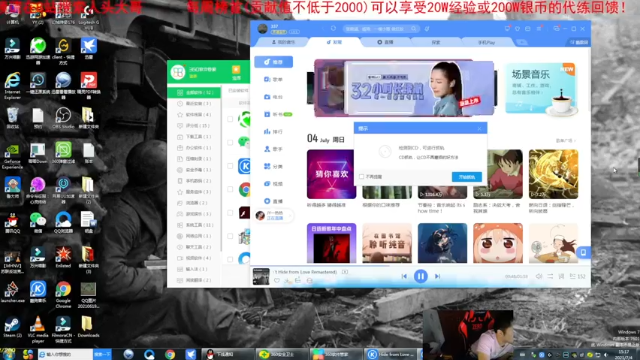This screenshot has width=640, height=360.
Task: Open Google Chrome desktop icon
Action: pyautogui.click(x=63, y=295)
